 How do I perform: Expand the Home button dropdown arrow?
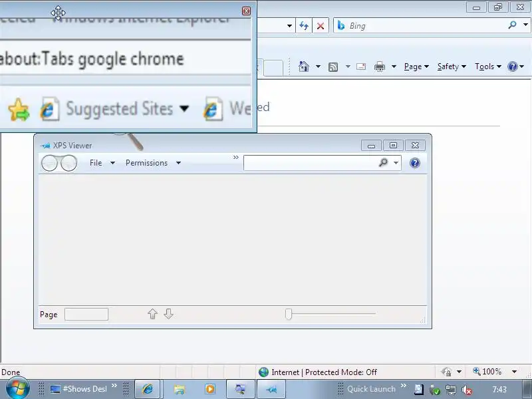[318, 66]
